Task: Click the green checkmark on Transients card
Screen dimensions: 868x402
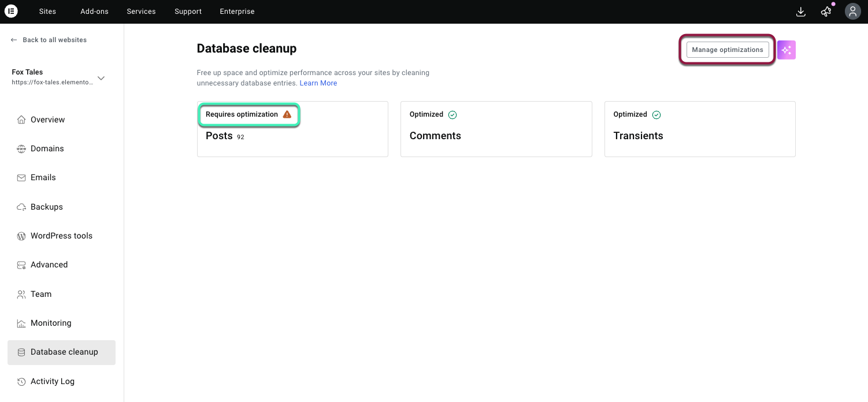Action: click(x=656, y=115)
